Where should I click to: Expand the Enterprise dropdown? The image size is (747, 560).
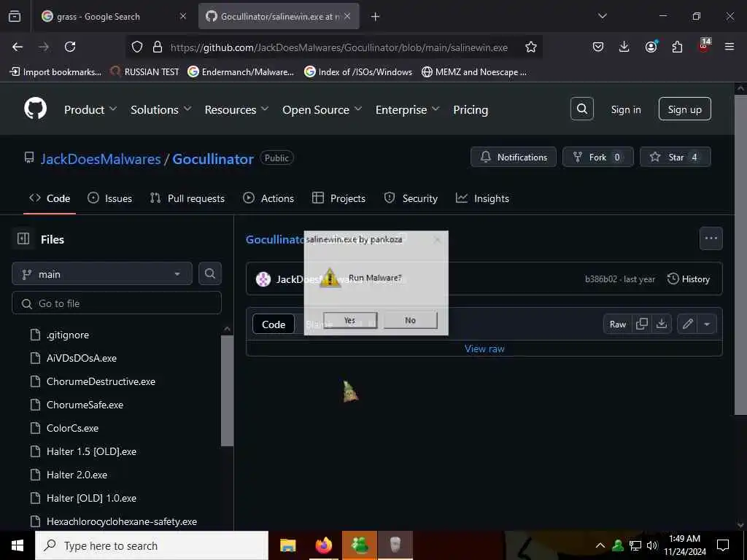407,109
